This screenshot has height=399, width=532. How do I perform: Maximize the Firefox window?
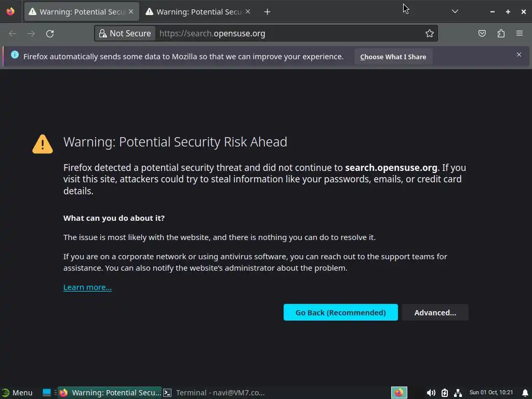coord(508,12)
